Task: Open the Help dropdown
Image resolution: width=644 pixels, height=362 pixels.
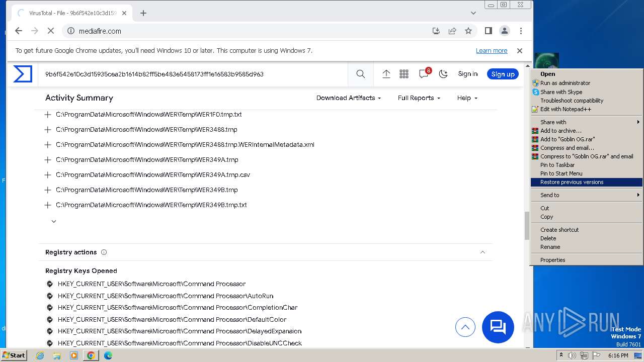Action: [467, 98]
